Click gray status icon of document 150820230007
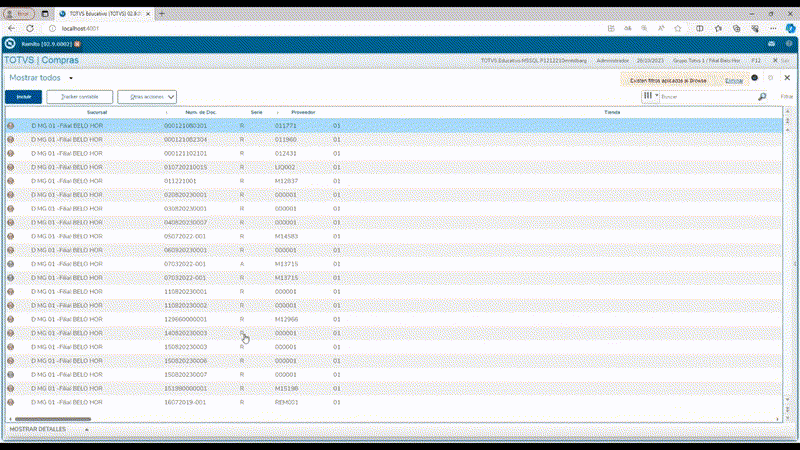 pos(11,374)
